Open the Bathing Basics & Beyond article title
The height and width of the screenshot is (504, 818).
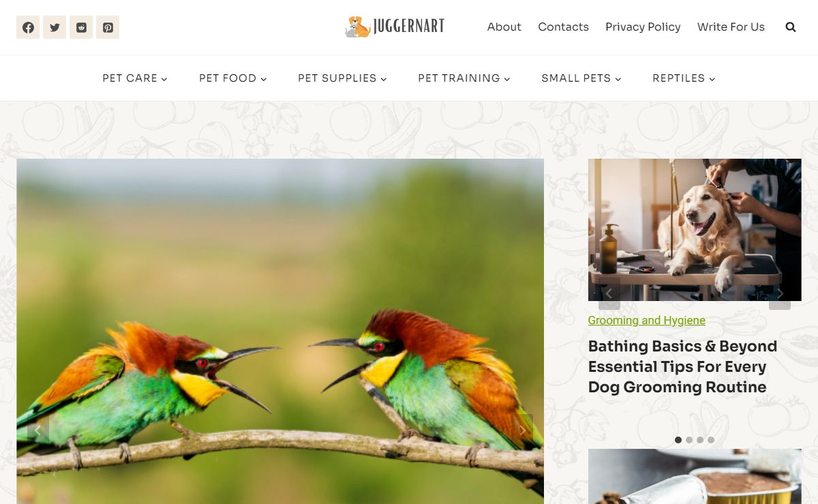682,366
